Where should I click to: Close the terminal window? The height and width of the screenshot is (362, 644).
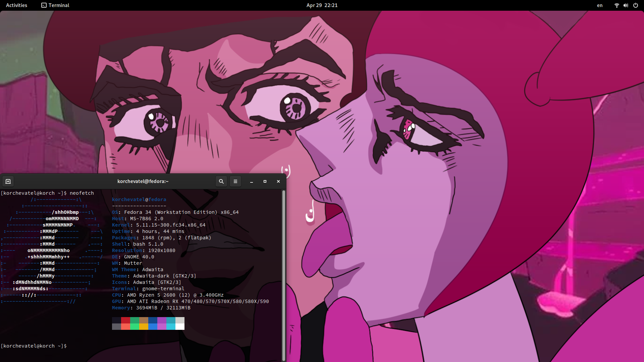[278, 181]
